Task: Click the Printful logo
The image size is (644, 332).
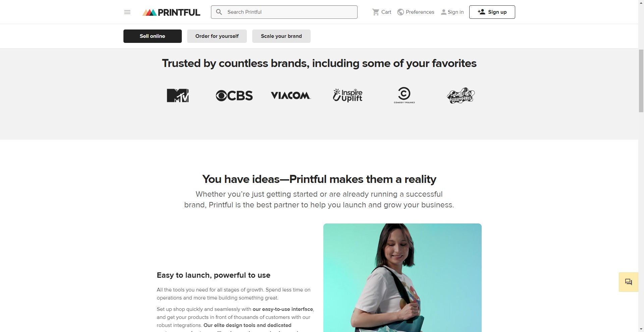Action: point(171,12)
